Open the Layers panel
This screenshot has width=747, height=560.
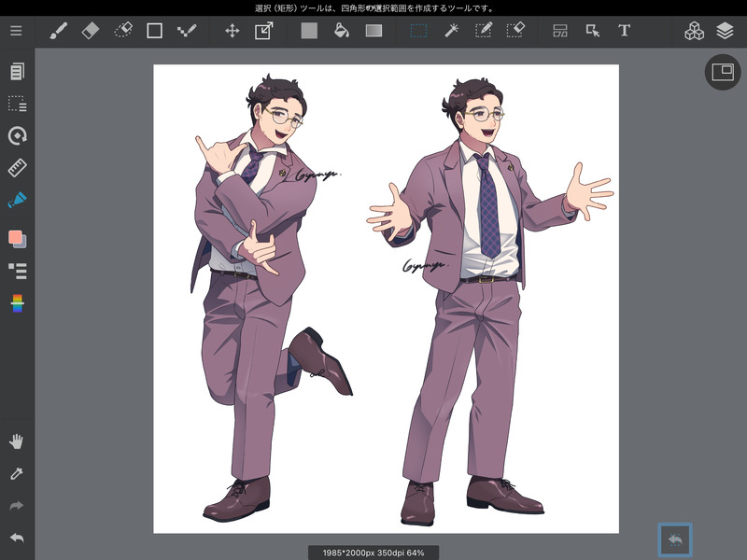click(x=725, y=31)
